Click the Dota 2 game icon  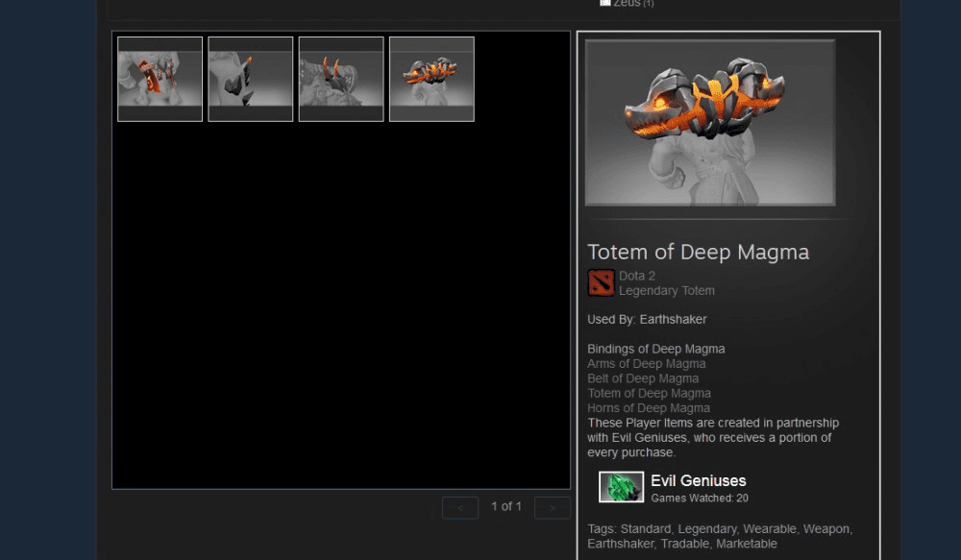[x=602, y=283]
